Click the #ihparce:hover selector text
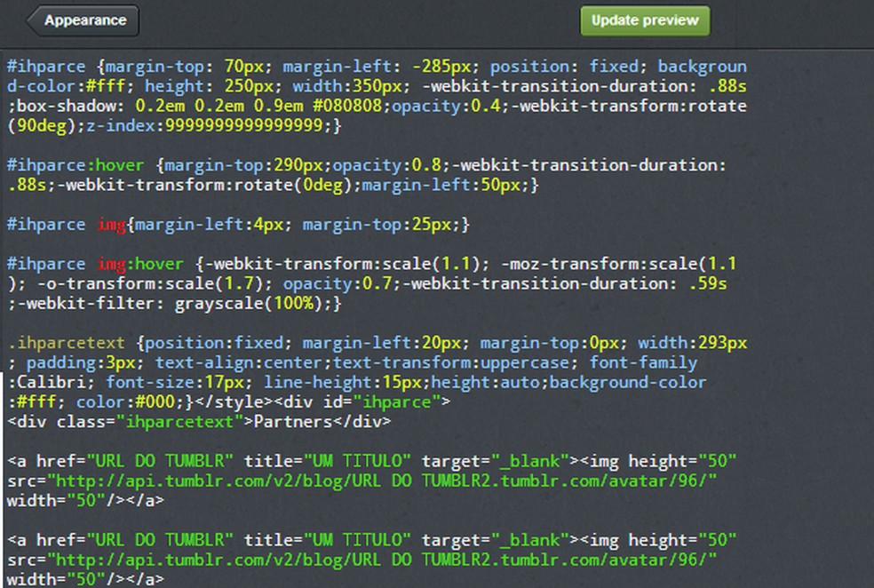This screenshot has height=588, width=874. 75,165
